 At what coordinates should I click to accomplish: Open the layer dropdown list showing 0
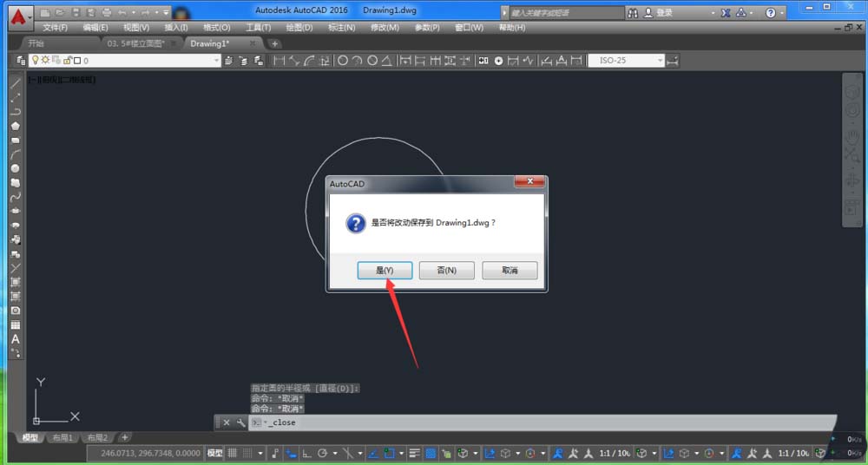click(125, 61)
